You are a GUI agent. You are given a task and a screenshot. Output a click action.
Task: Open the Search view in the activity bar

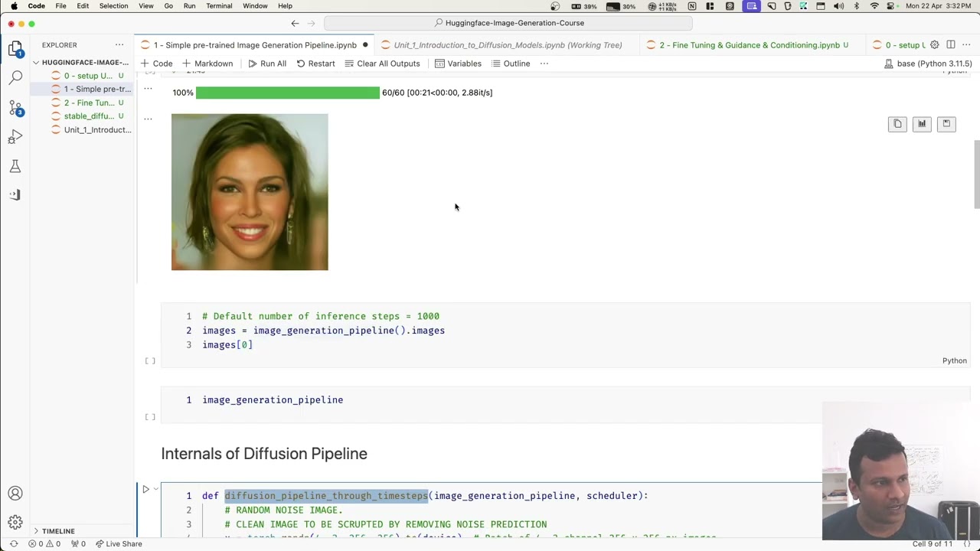(x=15, y=78)
